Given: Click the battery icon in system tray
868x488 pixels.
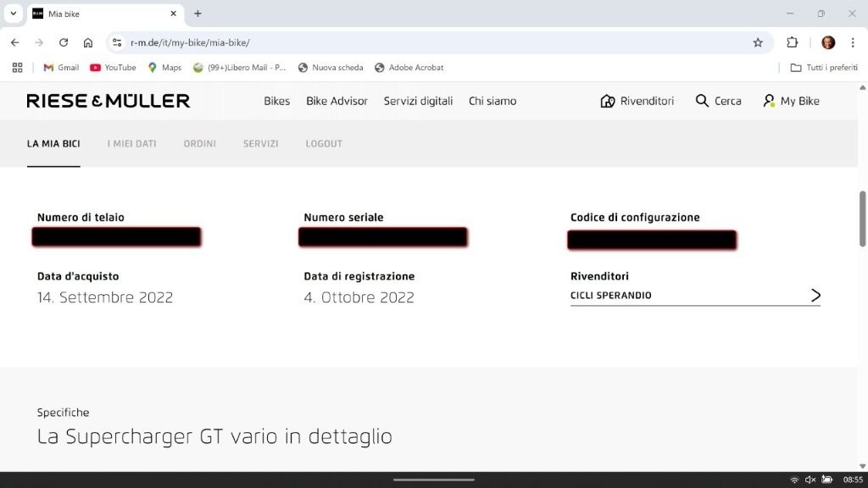Looking at the screenshot, I should (827, 480).
